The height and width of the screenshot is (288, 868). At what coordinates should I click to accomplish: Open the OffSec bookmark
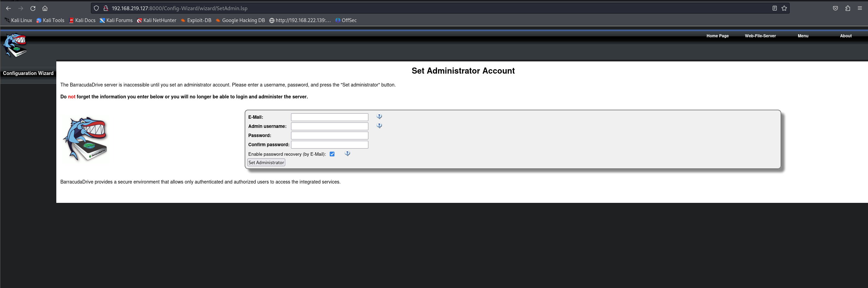346,20
